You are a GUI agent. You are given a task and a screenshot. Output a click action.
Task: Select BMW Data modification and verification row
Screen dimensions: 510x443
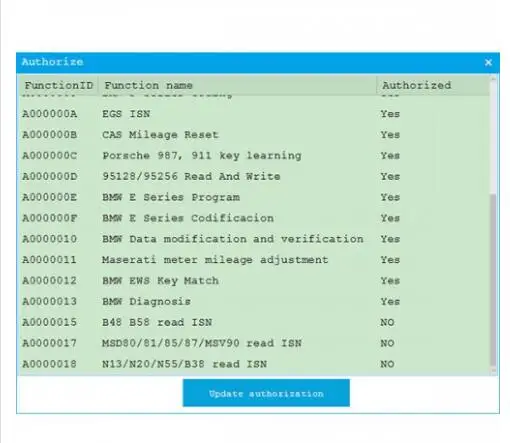(254, 239)
